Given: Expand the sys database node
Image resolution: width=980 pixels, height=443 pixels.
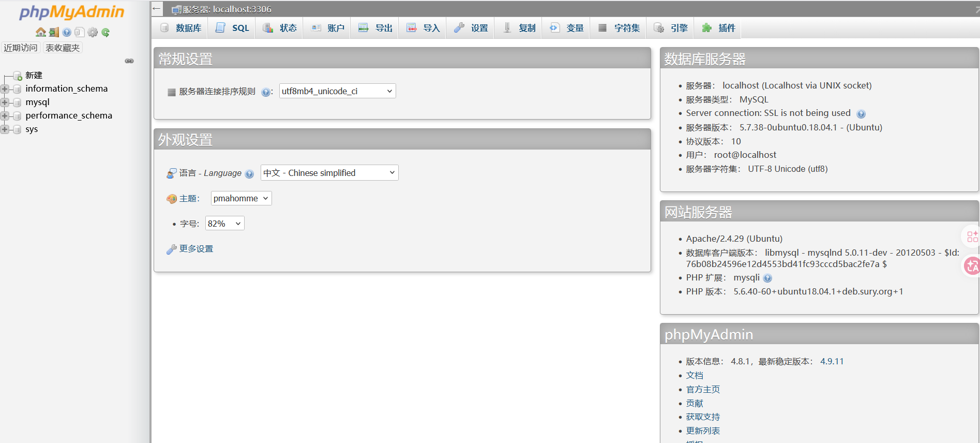Looking at the screenshot, I should click(5, 129).
